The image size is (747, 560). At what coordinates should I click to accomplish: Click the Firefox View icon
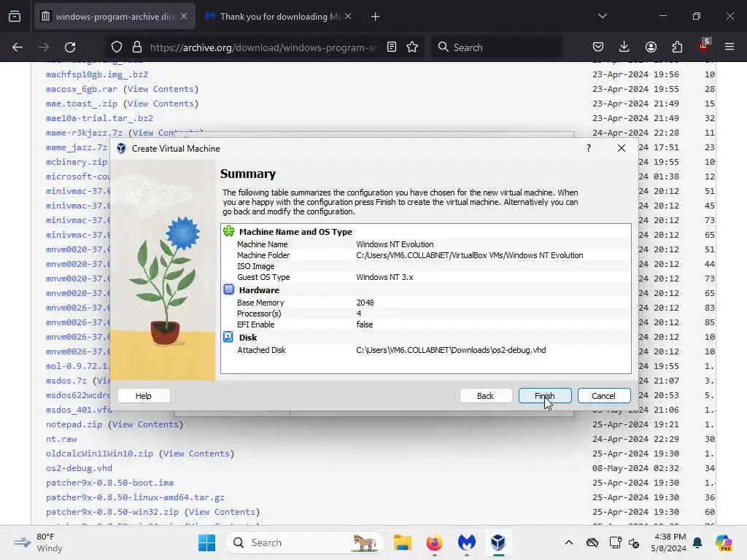tap(15, 17)
